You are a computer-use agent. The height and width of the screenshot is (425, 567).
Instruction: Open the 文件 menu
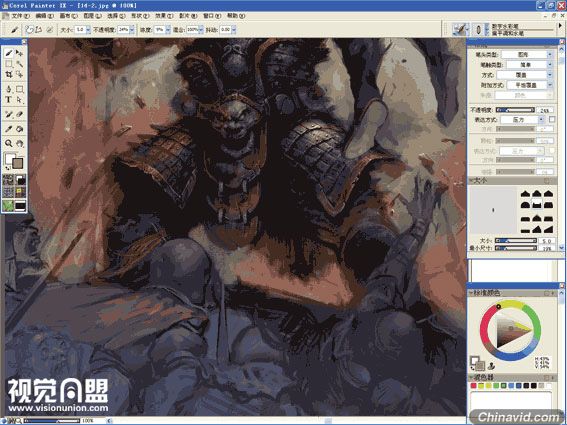coord(20,16)
